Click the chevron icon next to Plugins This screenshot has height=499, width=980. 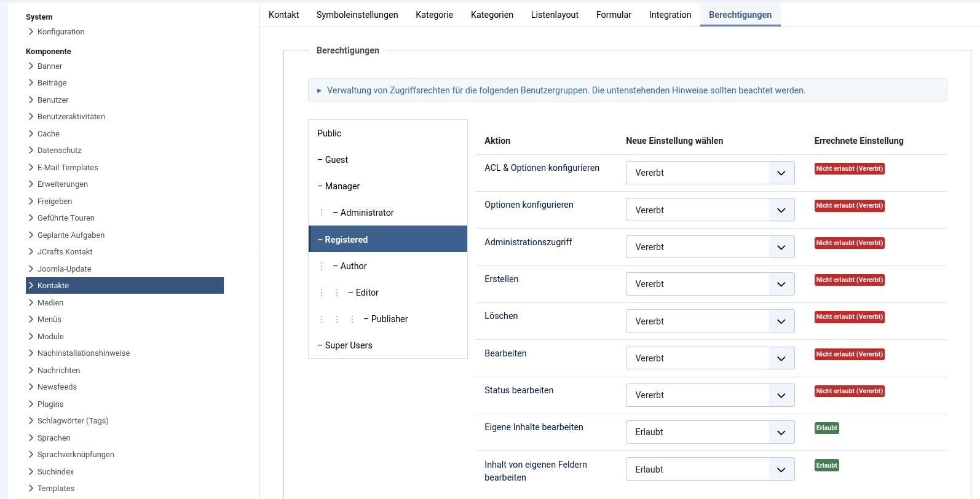(x=31, y=404)
